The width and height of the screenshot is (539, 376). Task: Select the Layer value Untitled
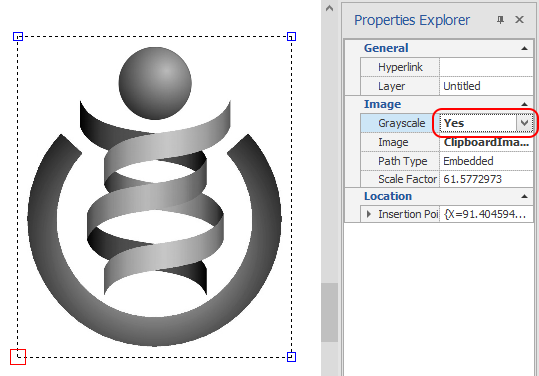point(462,86)
